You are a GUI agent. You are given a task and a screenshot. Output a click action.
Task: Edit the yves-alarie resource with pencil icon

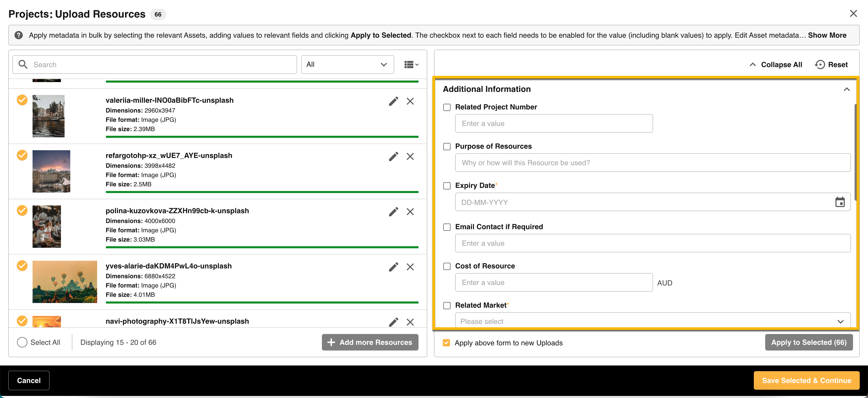click(x=393, y=267)
